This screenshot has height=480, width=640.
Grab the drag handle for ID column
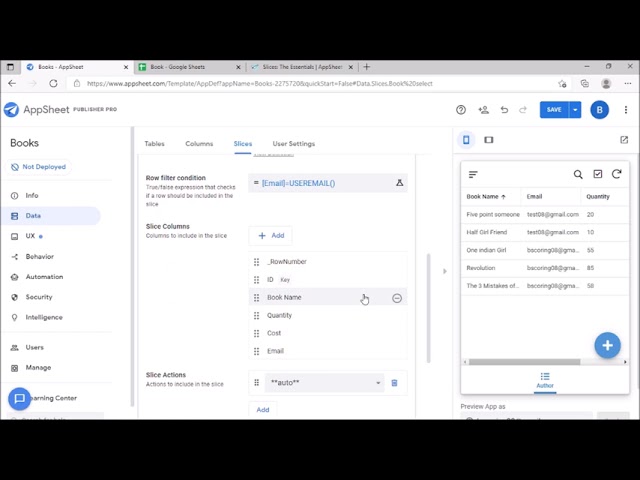256,280
